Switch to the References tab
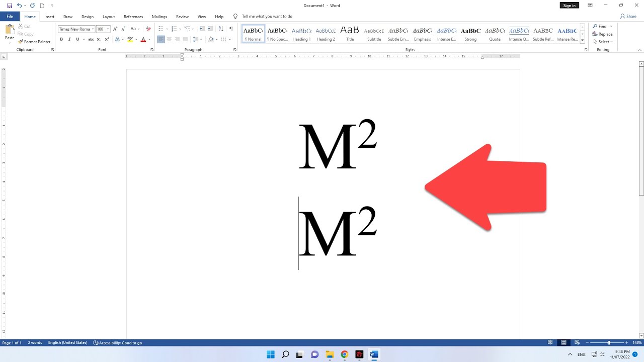 pos(133,17)
